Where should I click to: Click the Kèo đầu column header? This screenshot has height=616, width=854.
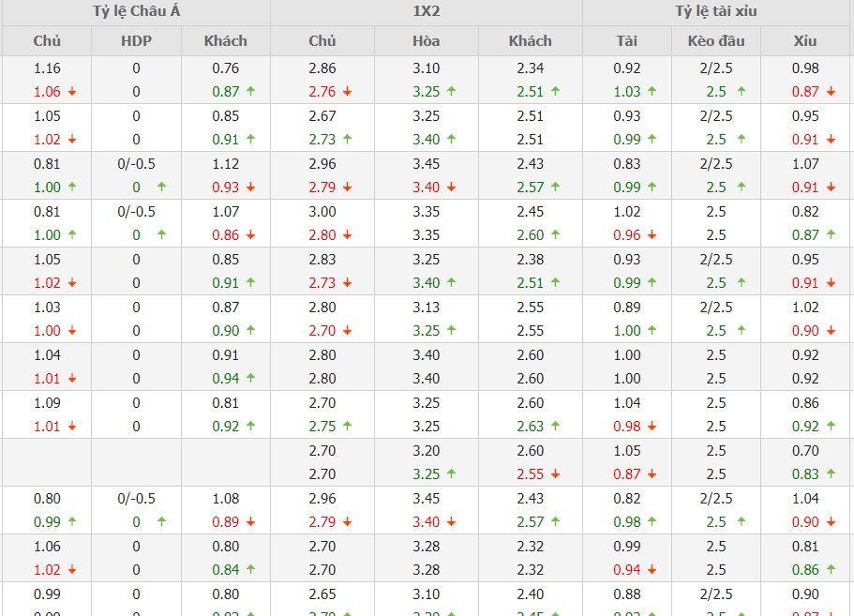coord(716,41)
